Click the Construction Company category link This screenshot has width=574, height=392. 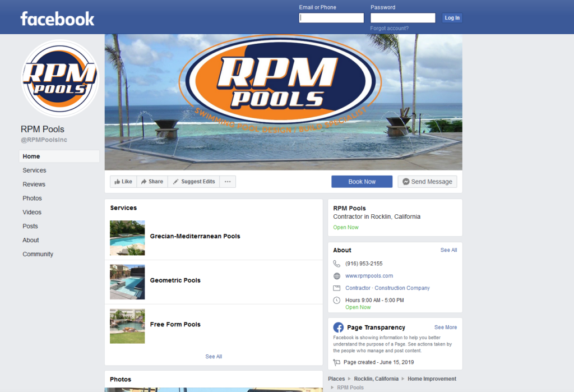pyautogui.click(x=402, y=288)
